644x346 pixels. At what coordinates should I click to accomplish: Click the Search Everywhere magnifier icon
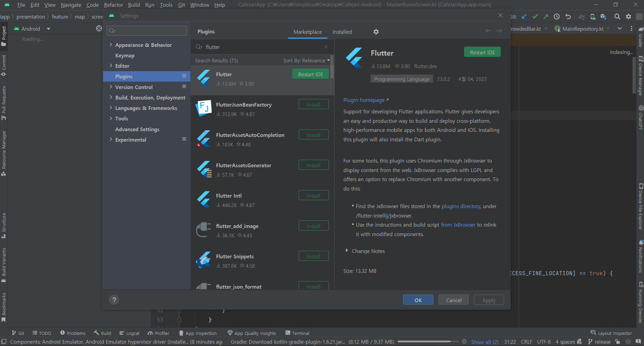[x=617, y=17]
